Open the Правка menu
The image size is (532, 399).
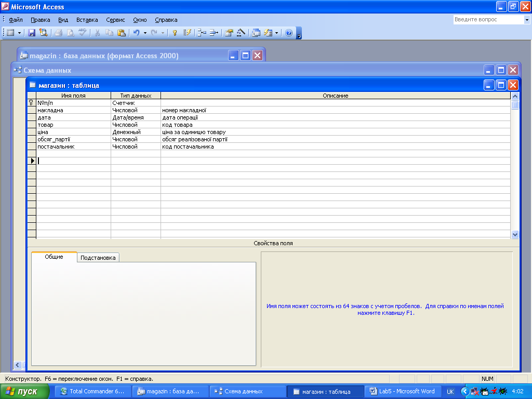tap(41, 20)
